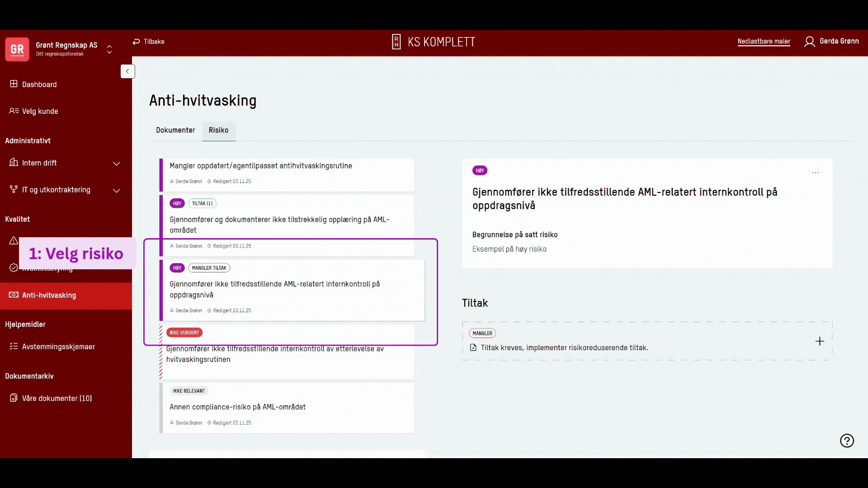The width and height of the screenshot is (868, 488).
Task: Click the GR company logo
Action: point(17,49)
